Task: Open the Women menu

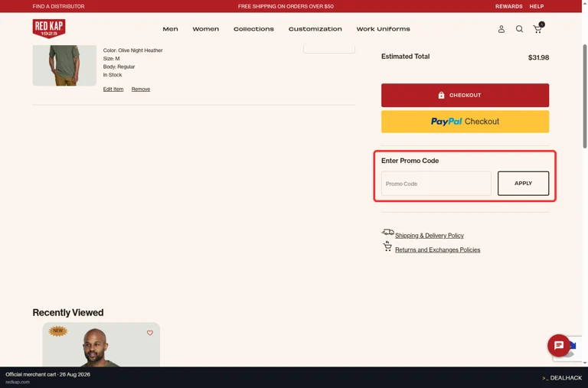Action: tap(205, 29)
